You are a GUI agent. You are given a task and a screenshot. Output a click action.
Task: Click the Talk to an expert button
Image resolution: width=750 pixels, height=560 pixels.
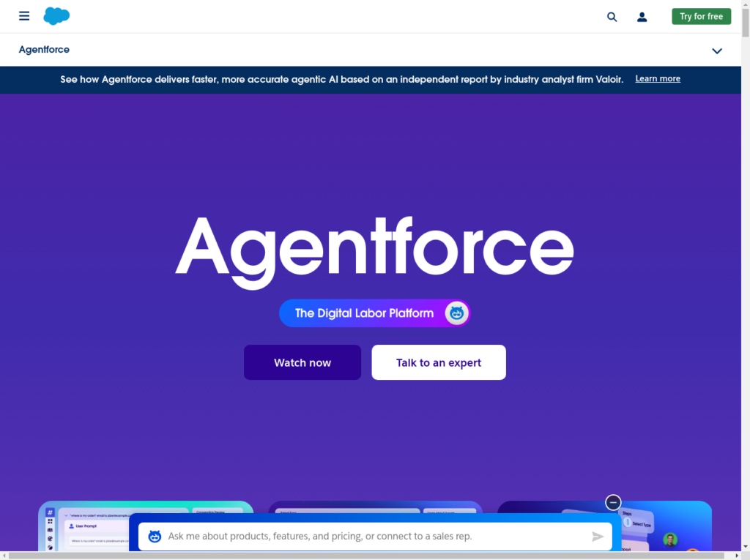[439, 362]
